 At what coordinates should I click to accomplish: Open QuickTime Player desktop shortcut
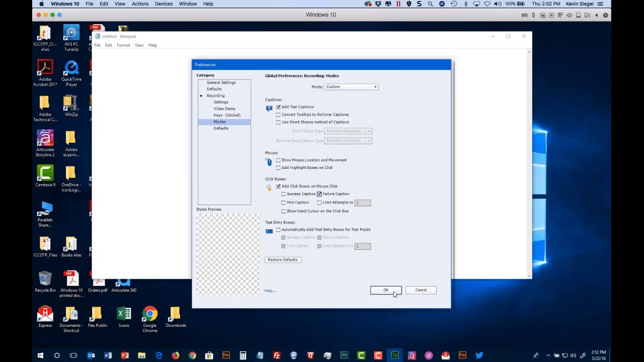(x=71, y=73)
